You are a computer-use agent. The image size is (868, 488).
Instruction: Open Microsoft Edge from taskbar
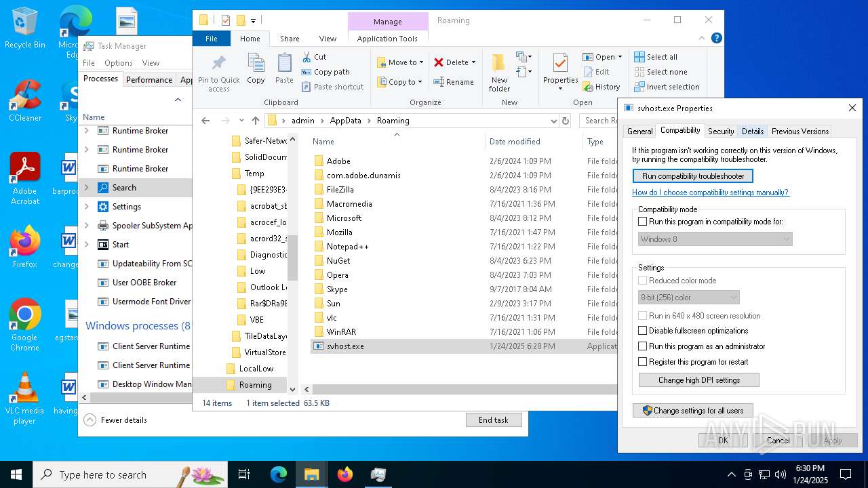pyautogui.click(x=279, y=474)
